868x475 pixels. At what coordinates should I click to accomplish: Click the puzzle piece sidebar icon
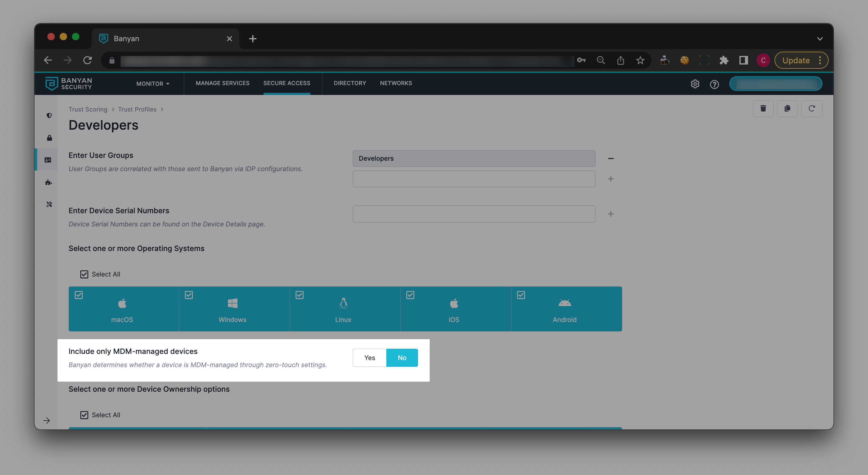(x=49, y=182)
